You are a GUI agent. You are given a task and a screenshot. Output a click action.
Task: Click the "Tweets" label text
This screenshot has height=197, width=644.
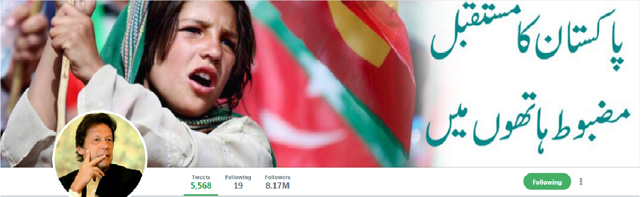(202, 177)
